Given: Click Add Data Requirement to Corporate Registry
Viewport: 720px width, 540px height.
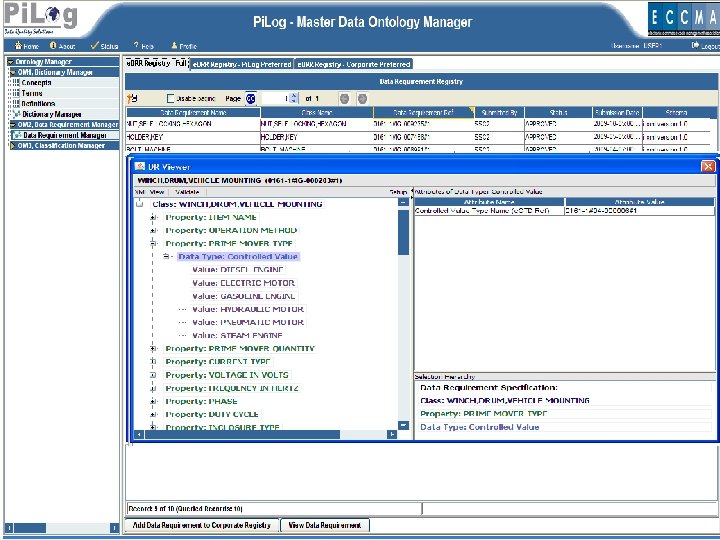Looking at the screenshot, I should click(202, 525).
